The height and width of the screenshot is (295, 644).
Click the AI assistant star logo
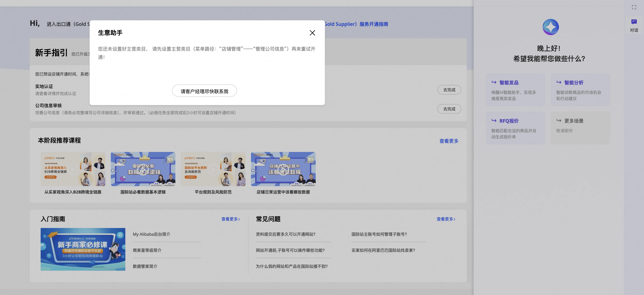pos(550,27)
